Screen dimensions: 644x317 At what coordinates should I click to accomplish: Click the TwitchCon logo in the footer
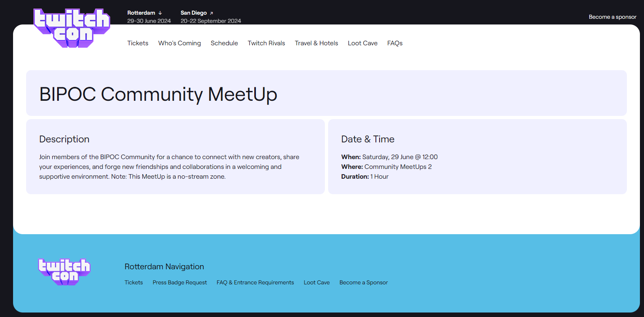pos(64,272)
